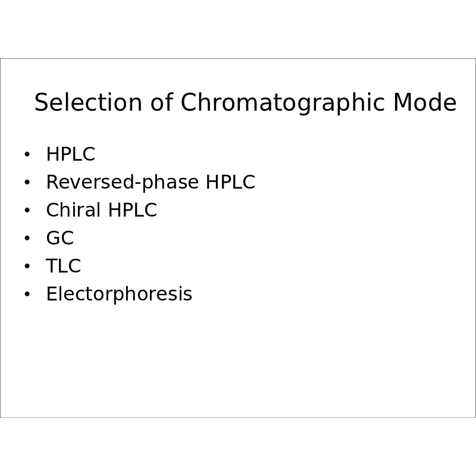
Task: Click the bullet marker beside 'Chiral HPLC'
Action: (27, 211)
